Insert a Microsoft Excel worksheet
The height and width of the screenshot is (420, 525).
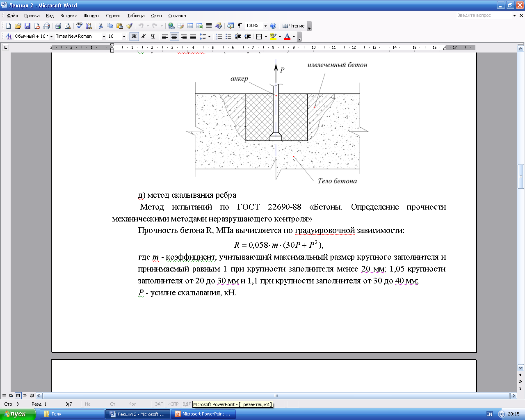tap(200, 26)
